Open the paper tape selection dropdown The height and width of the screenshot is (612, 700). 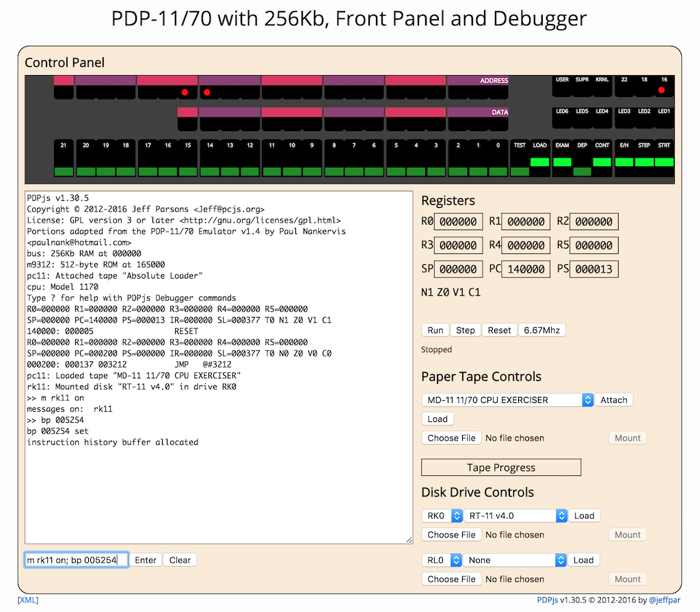coord(507,400)
